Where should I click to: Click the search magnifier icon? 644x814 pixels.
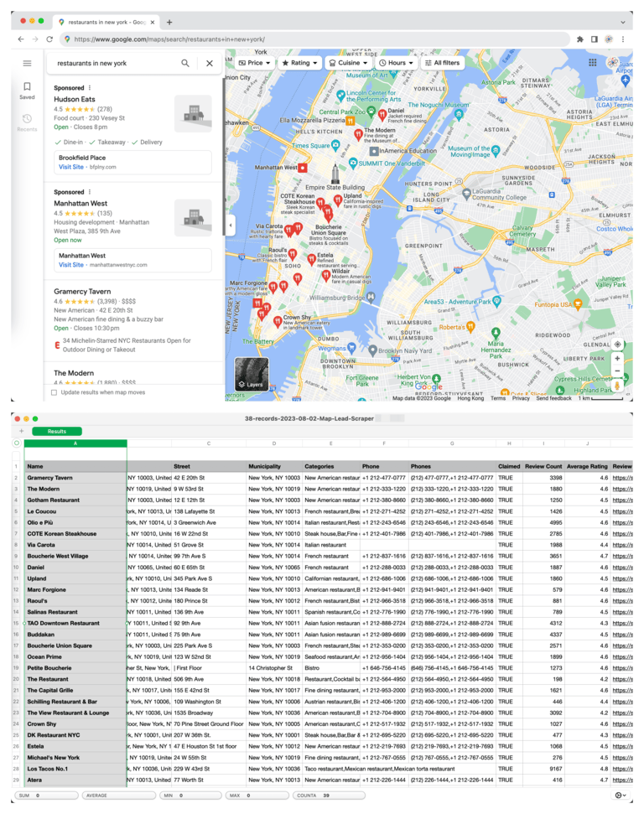pyautogui.click(x=184, y=64)
